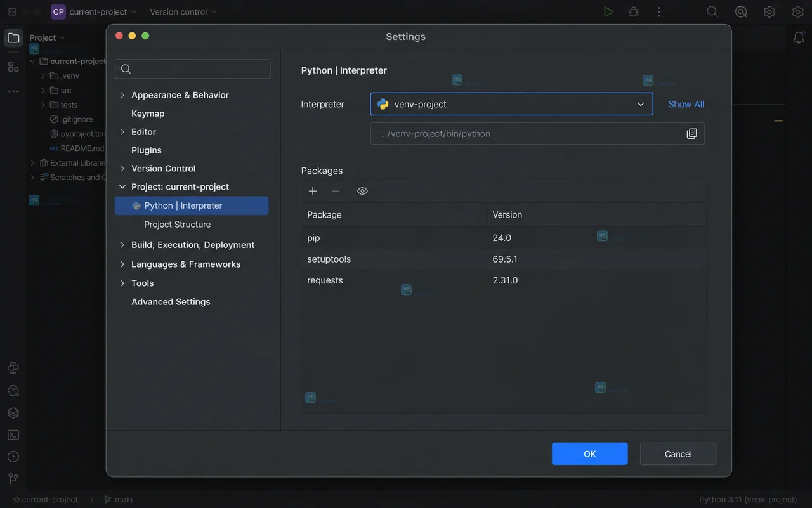Open the venv-project interpreter dropdown
Screen dimensions: 812x508
pos(511,104)
